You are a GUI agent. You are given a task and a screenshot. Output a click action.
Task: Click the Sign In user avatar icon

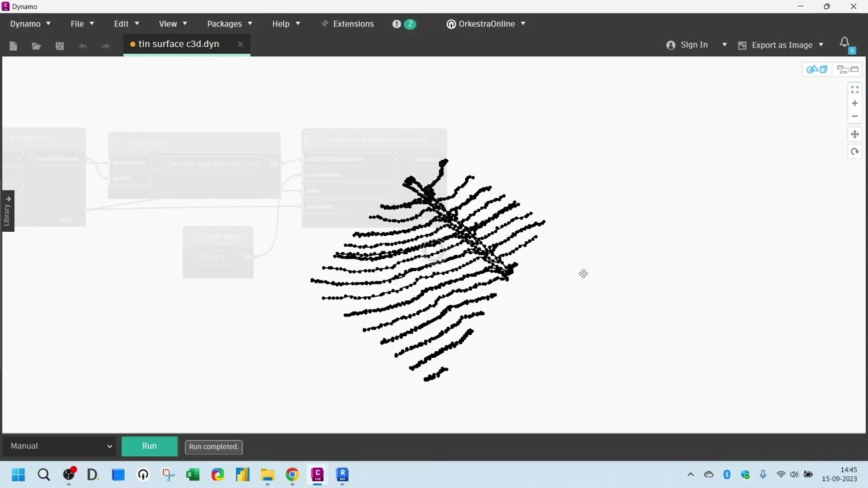671,45
